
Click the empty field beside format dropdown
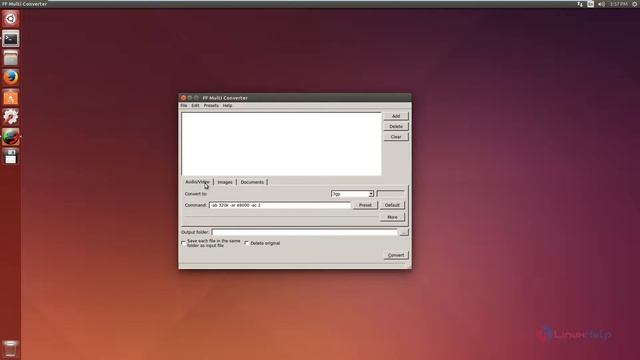click(390, 194)
